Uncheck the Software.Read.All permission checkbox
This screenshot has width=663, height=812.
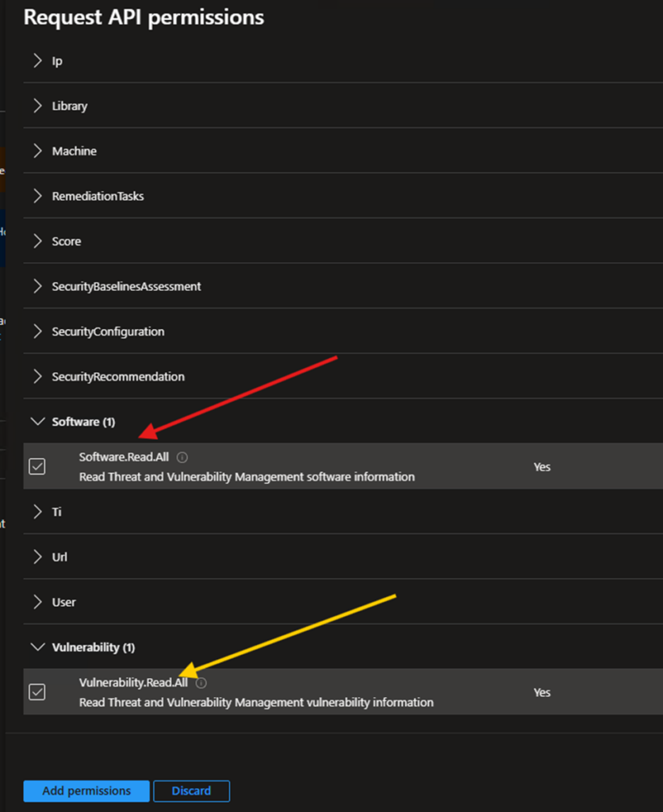click(x=37, y=467)
